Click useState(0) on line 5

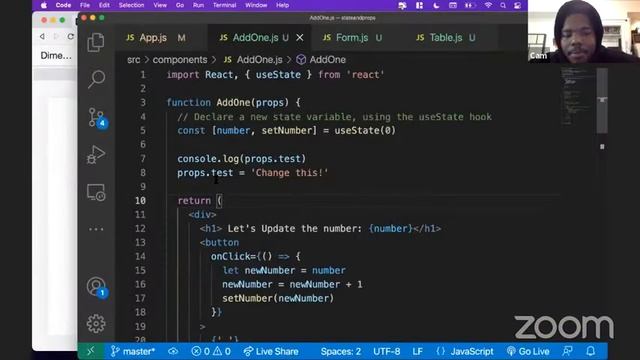[365, 131]
